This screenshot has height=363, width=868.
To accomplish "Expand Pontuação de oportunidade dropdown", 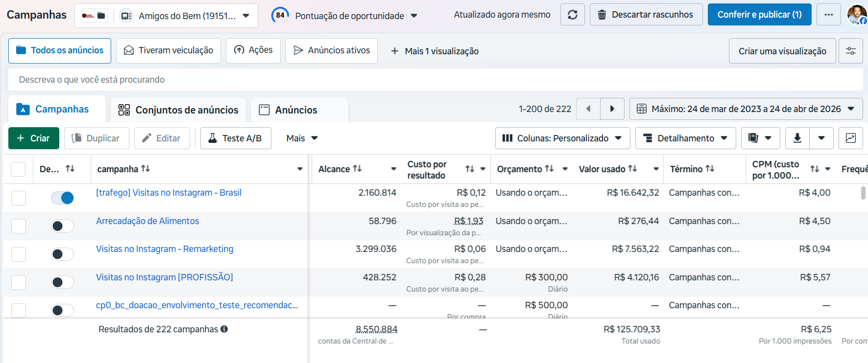I will 414,16.
